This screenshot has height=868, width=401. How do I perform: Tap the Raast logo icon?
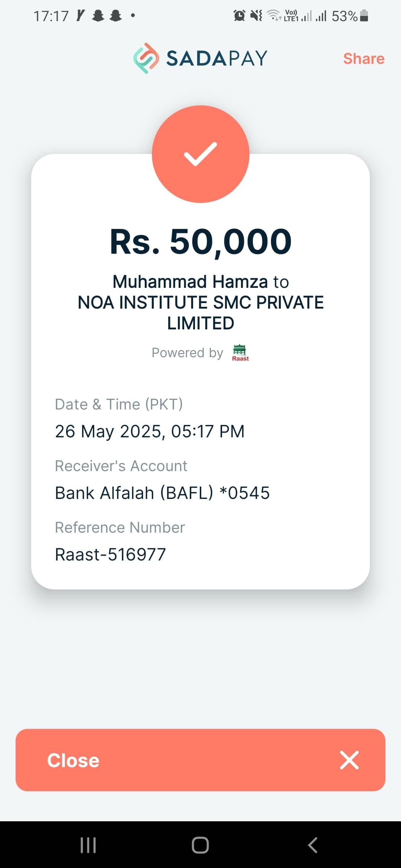tap(240, 353)
